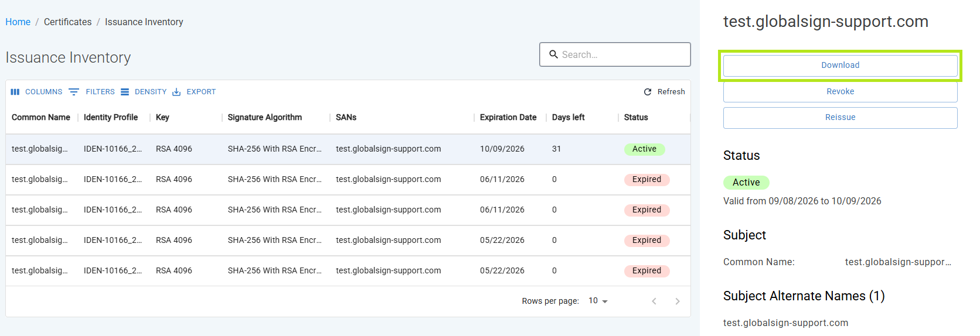
Task: Click the COLUMNS toolbar label
Action: pos(43,92)
